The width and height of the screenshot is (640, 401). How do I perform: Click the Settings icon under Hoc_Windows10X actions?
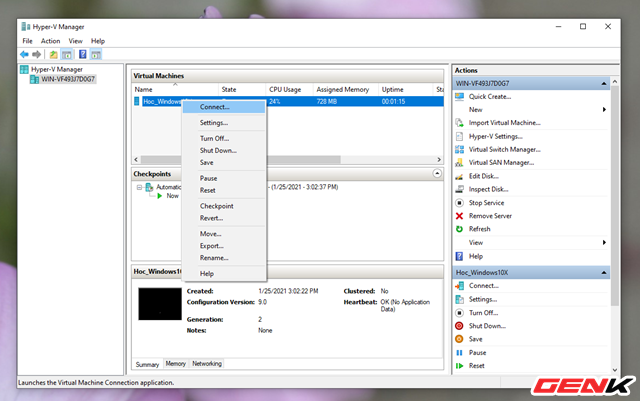coord(460,299)
